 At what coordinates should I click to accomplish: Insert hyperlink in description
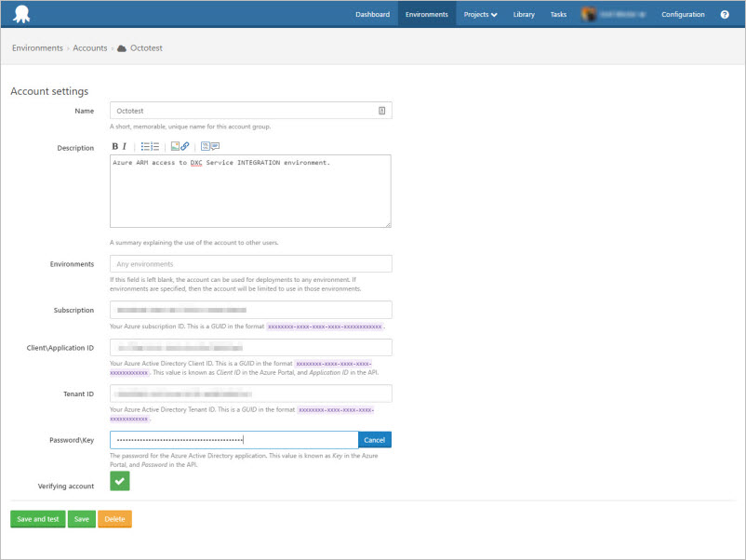click(x=185, y=146)
